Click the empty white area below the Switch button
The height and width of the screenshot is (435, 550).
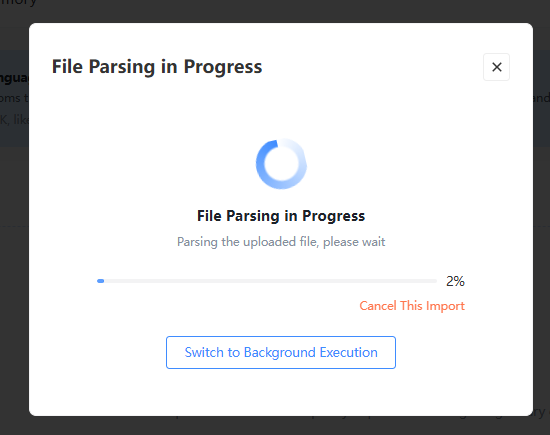click(281, 392)
